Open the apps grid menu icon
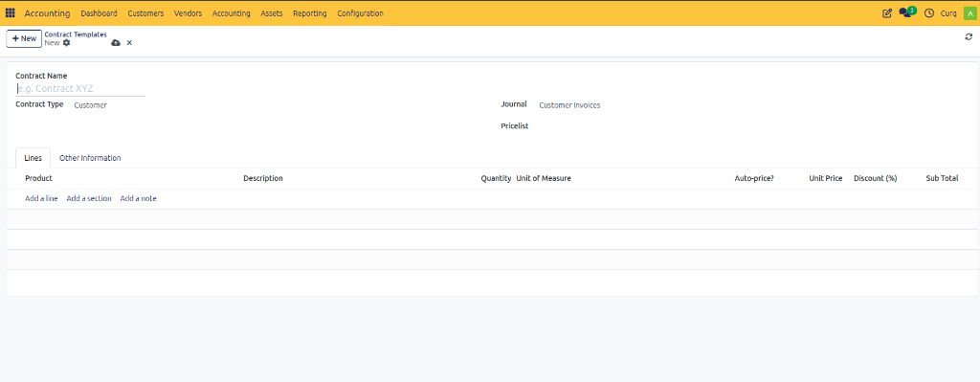 (x=10, y=13)
